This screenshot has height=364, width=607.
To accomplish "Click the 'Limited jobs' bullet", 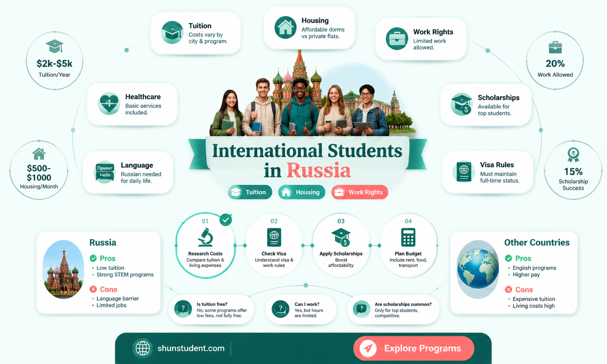I will point(111,305).
